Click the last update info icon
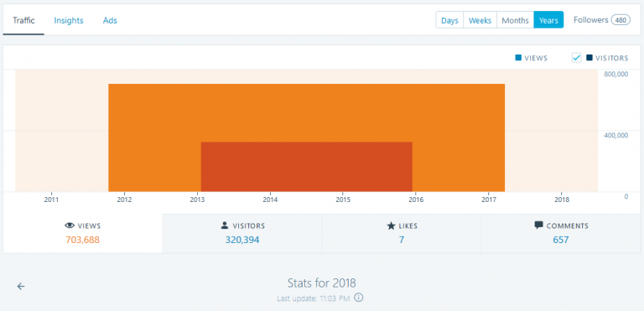 (359, 298)
